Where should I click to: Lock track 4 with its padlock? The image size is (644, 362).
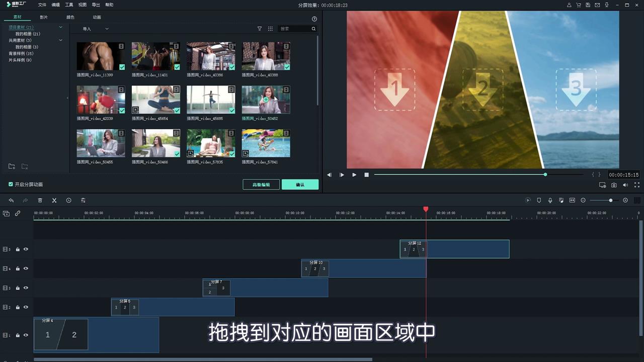click(x=18, y=268)
